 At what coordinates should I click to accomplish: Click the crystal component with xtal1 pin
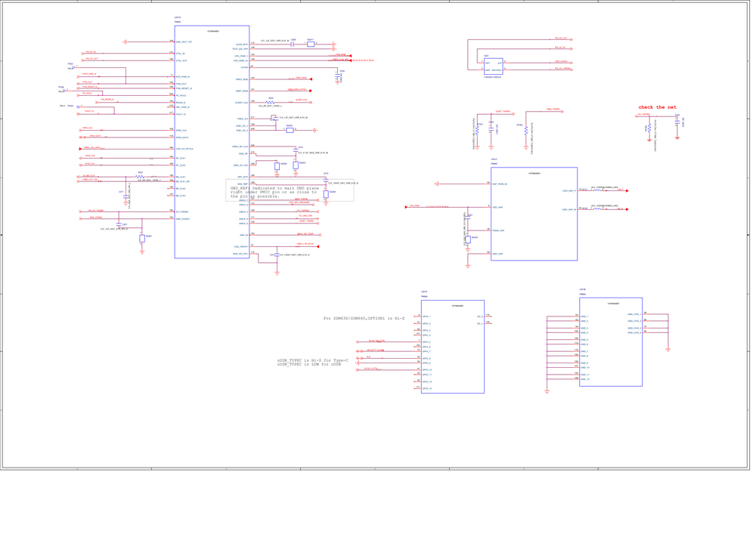493,66
